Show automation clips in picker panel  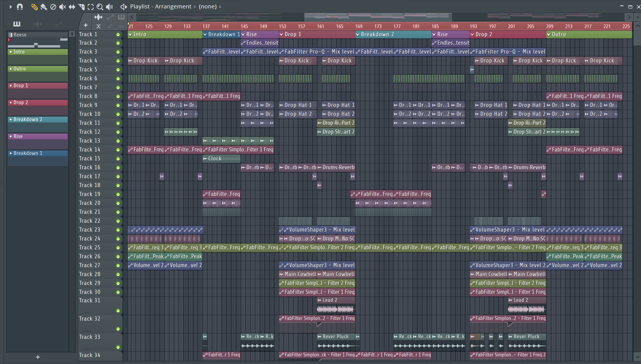tap(59, 24)
